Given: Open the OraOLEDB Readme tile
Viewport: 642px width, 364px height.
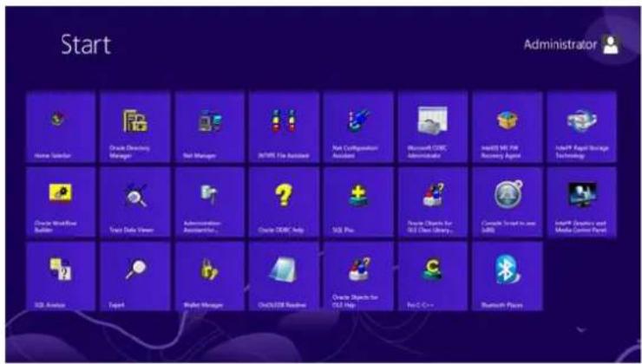Looking at the screenshot, I should 285,276.
